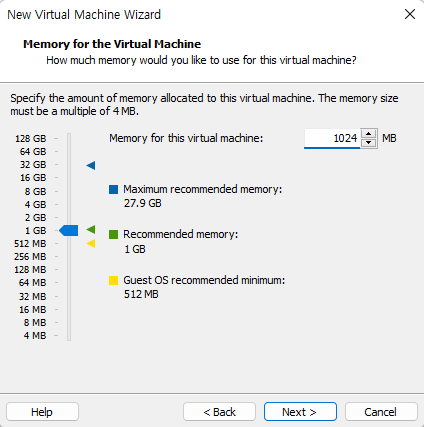This screenshot has width=424, height=427.
Task: Click the memory slider thumb at 1 GB
Action: [69, 230]
